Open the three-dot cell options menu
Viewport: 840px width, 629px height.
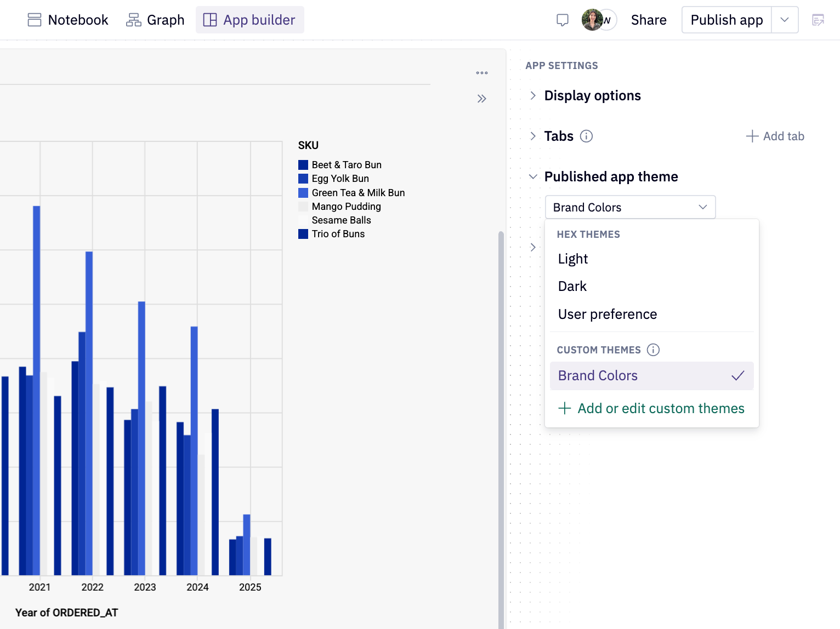click(482, 73)
